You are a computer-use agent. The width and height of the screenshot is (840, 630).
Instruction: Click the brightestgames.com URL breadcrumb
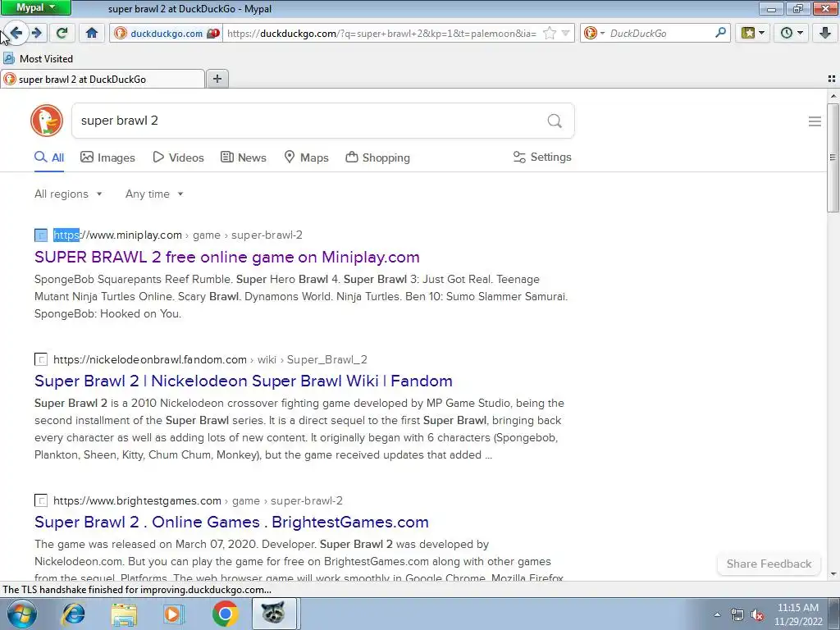pyautogui.click(x=198, y=501)
